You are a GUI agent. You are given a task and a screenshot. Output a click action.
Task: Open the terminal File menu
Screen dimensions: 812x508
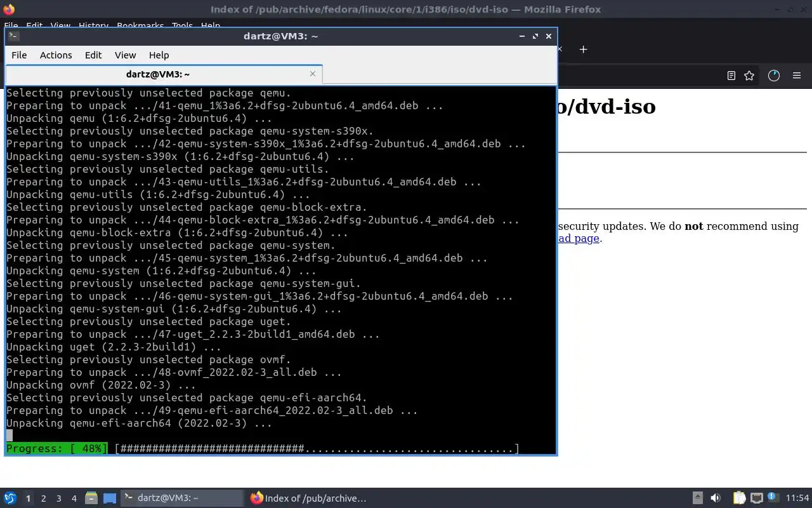[x=19, y=55]
